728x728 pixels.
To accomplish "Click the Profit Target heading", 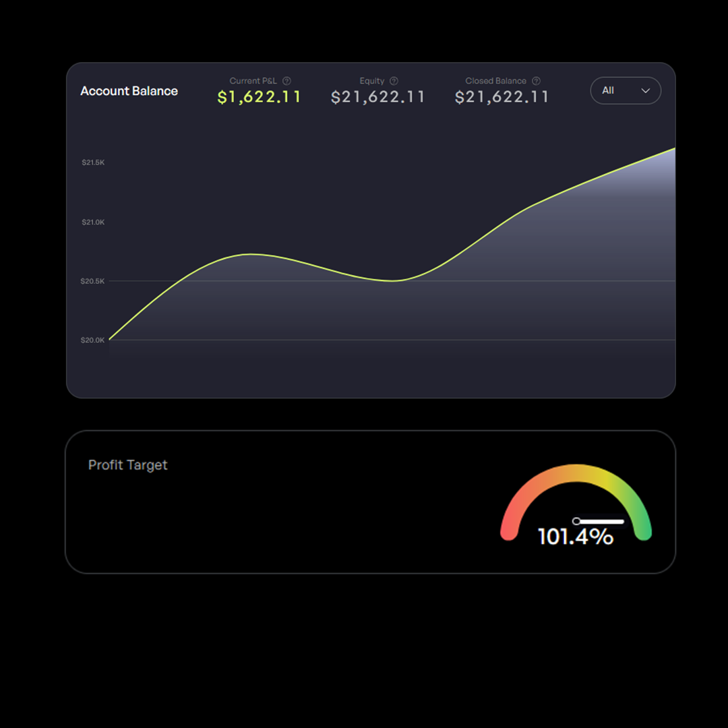I will [x=127, y=465].
